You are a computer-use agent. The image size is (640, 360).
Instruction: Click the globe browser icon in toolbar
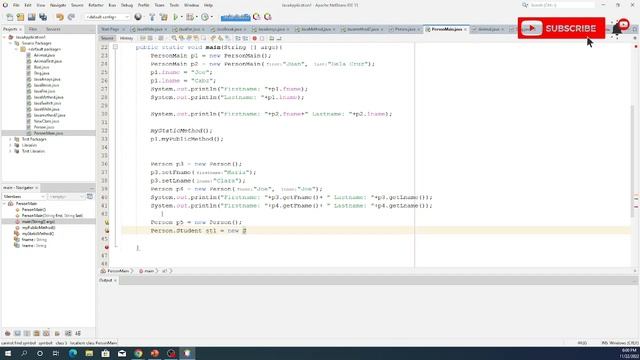138,17
